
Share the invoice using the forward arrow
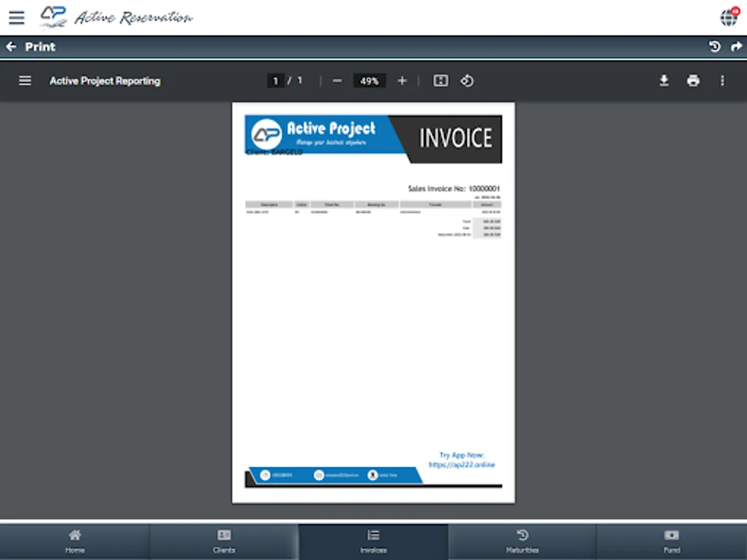(x=736, y=46)
